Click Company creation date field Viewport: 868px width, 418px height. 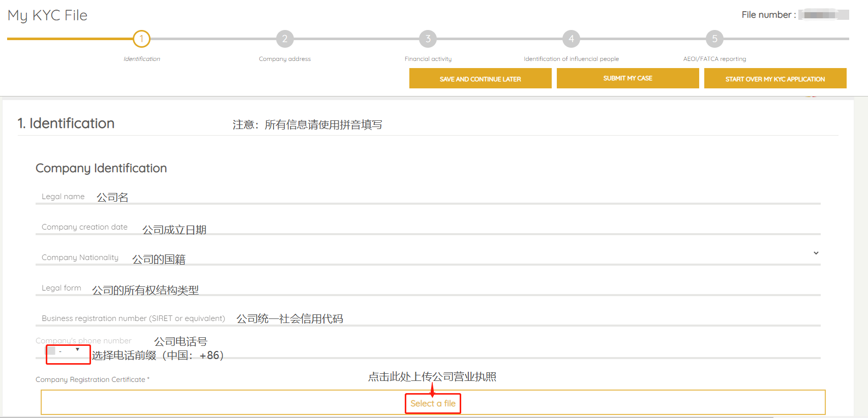click(x=458, y=227)
